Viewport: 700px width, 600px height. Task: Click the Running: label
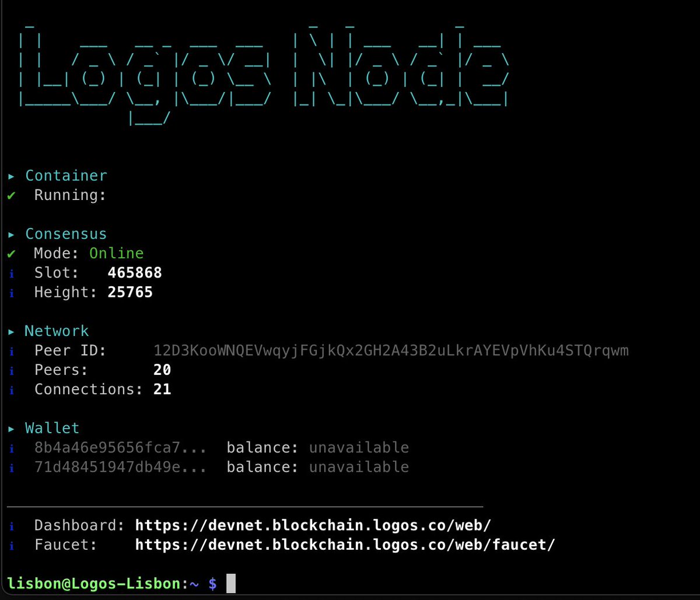(71, 195)
